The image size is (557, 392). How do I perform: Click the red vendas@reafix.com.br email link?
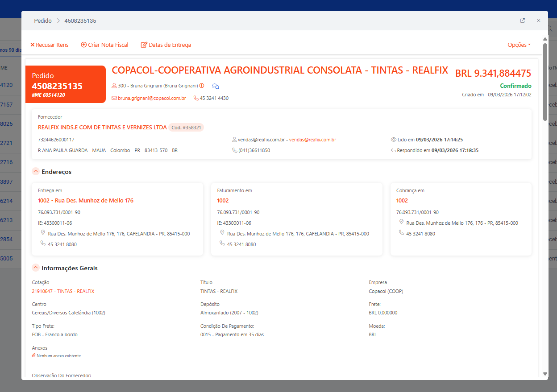tap(312, 140)
